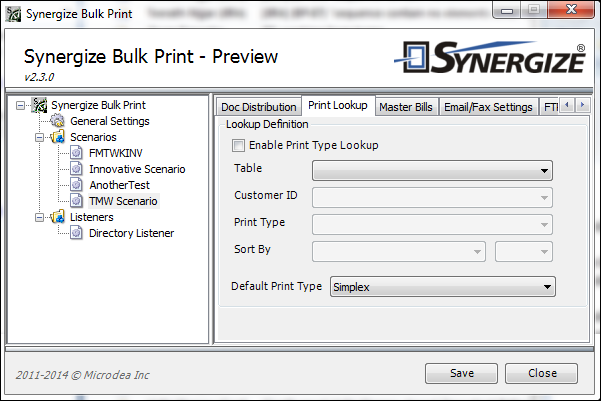601x401 pixels.
Task: Collapse the Scenarios tree node
Action: (x=39, y=137)
